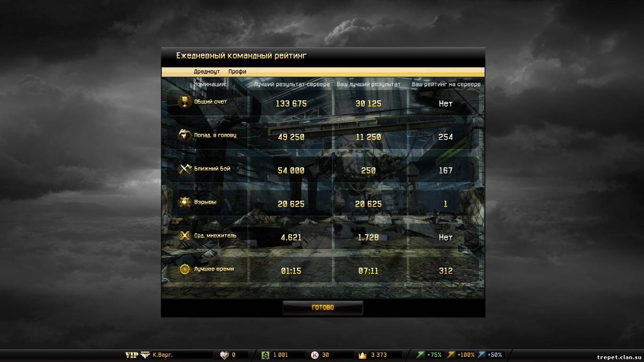The height and width of the screenshot is (362, 644).
Task: Click the green dollar currency icon
Action: coord(266,355)
